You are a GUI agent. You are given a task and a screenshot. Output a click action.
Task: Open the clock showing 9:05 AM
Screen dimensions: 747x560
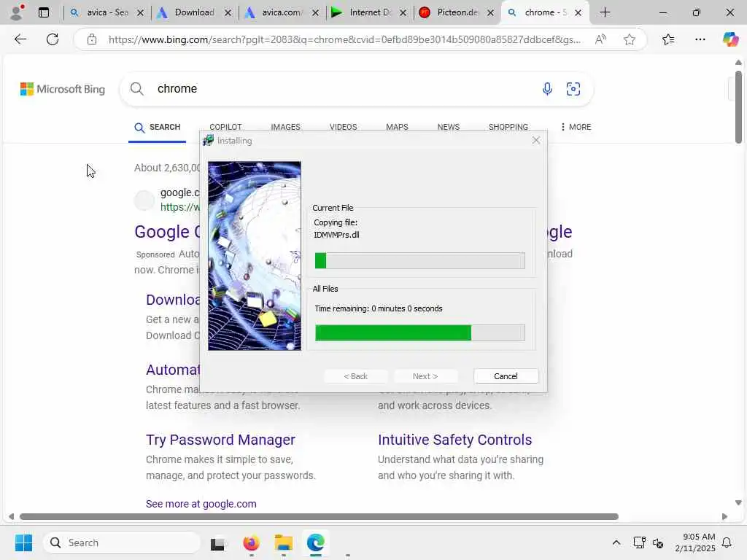695,542
